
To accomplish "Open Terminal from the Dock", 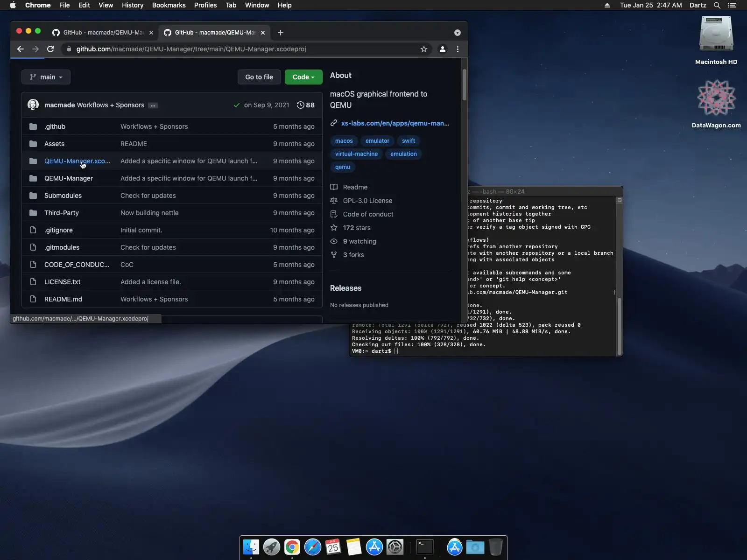I will point(425,547).
